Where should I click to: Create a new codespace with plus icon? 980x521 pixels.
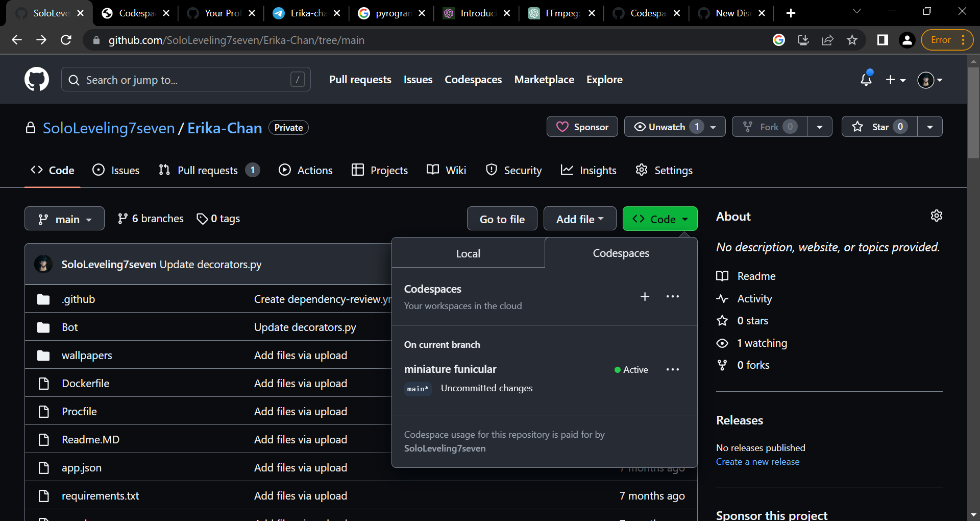point(645,296)
